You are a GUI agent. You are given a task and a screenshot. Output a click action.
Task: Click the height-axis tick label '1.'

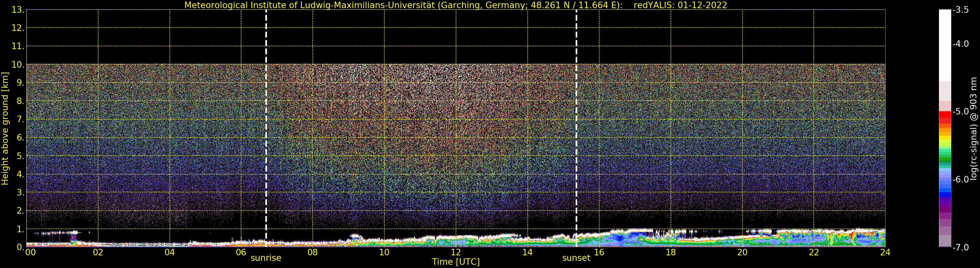point(21,229)
